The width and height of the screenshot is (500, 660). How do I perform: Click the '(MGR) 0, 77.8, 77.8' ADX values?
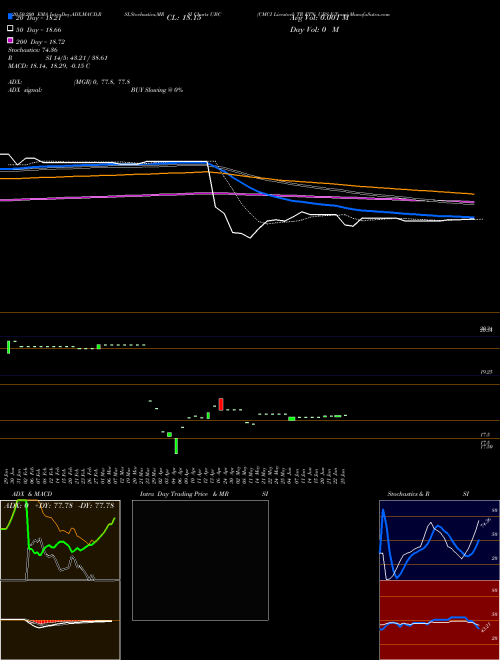pos(102,82)
